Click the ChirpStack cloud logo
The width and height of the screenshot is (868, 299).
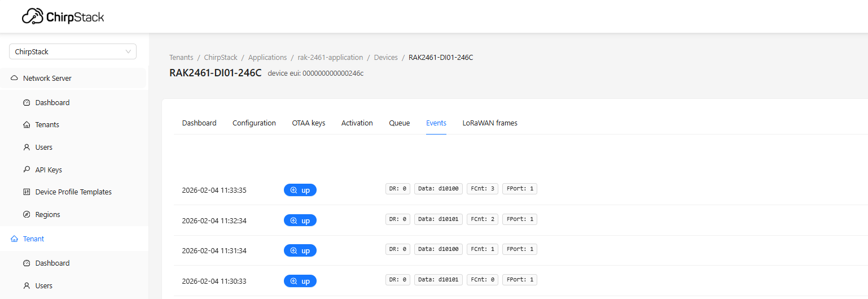point(32,17)
